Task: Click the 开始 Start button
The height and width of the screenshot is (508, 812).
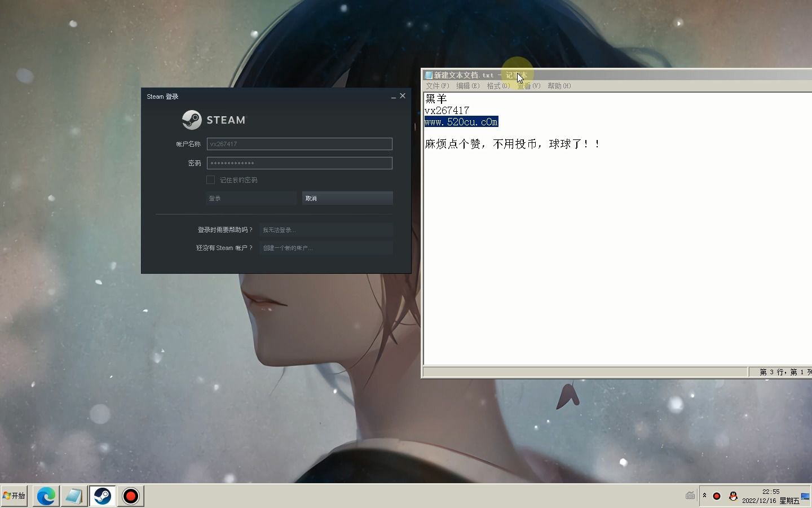Action: point(14,496)
